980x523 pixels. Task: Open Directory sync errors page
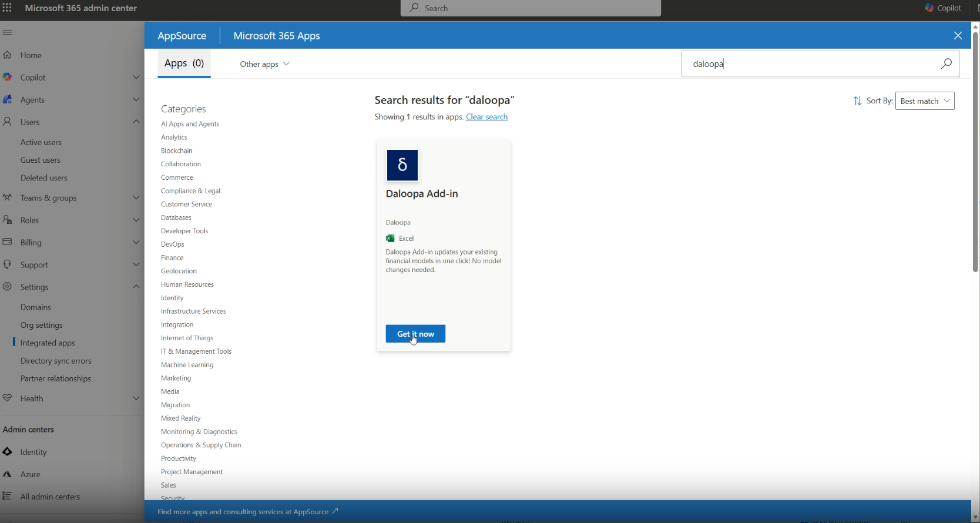point(56,361)
